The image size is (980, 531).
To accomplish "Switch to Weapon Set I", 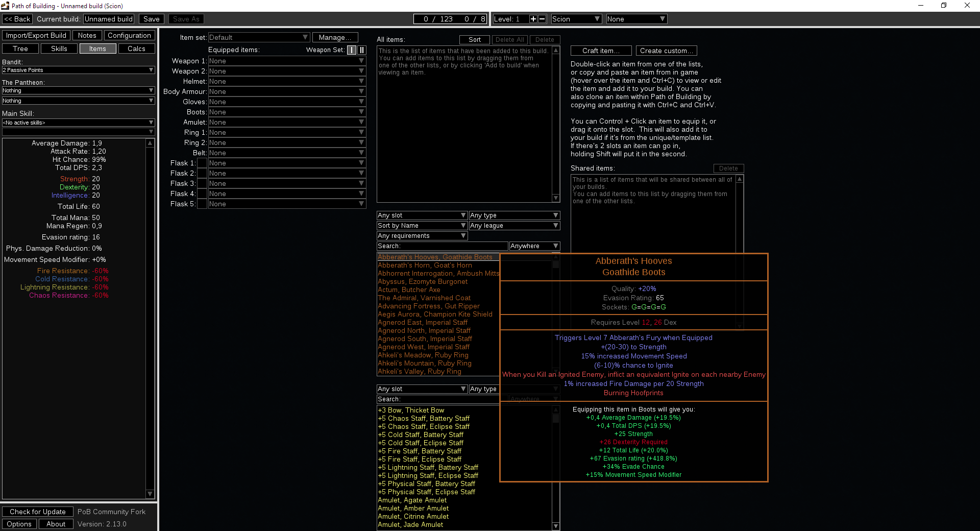I will (352, 50).
